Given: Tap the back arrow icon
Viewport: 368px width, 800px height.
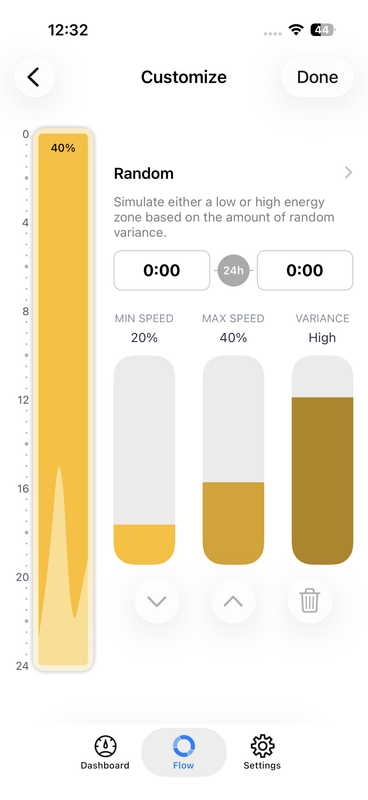Looking at the screenshot, I should click(x=34, y=77).
